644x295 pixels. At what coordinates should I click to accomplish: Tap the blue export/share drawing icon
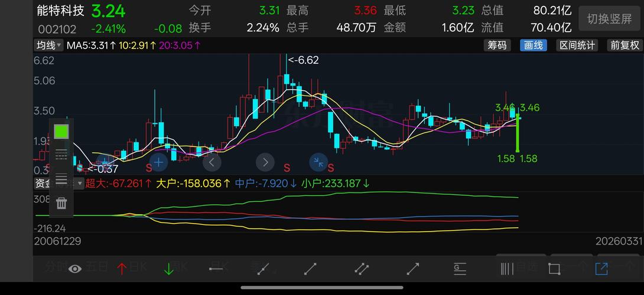point(601,268)
